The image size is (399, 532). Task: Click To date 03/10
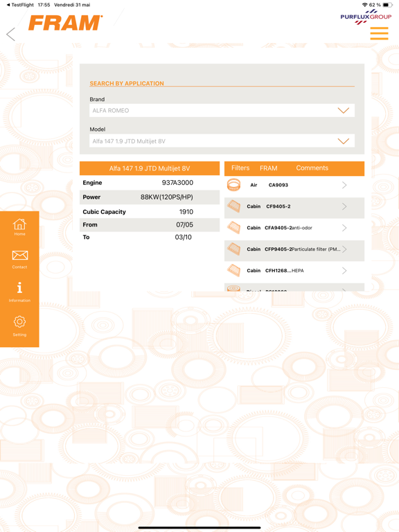click(183, 237)
